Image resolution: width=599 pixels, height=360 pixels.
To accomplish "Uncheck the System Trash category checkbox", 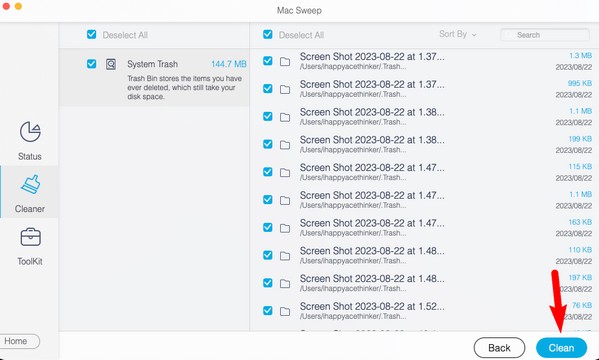I will point(91,63).
